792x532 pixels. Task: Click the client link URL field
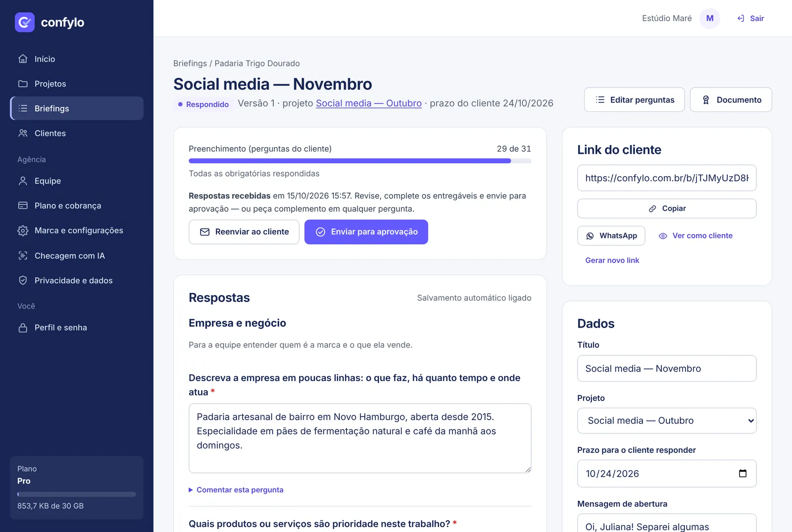coord(667,178)
